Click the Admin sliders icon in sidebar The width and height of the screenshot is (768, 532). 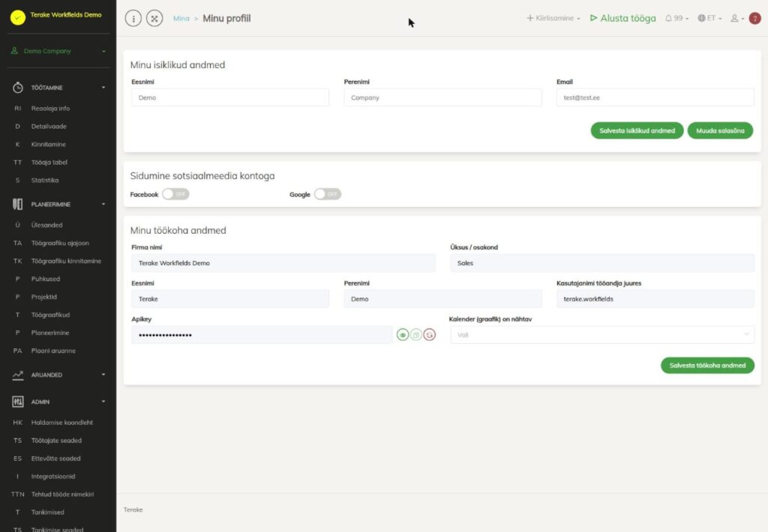point(18,402)
